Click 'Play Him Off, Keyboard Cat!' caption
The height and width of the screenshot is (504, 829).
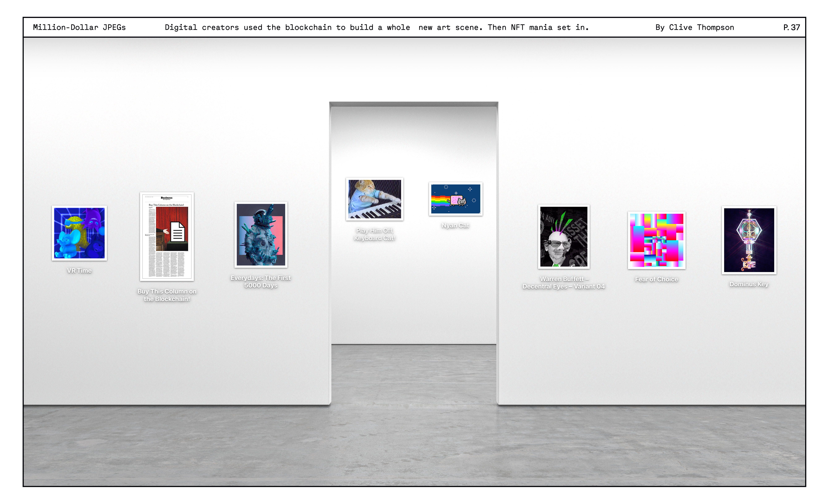coord(374,234)
